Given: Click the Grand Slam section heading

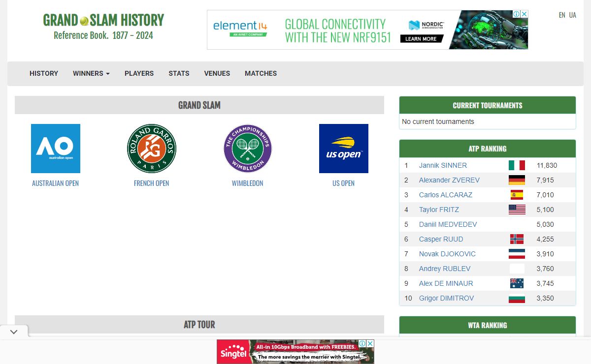Looking at the screenshot, I should [x=199, y=105].
